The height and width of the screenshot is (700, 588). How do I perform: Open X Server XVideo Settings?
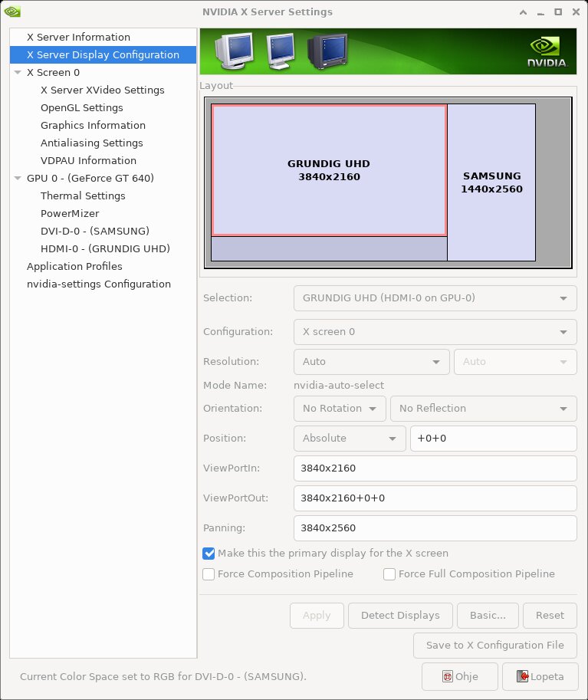tap(103, 90)
